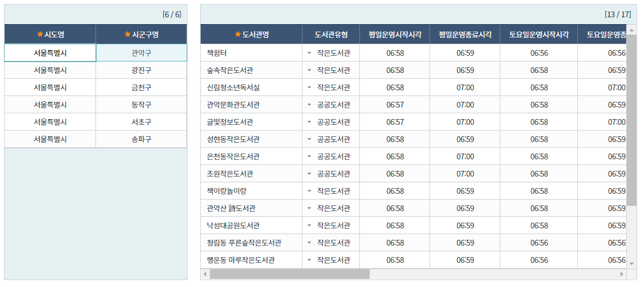The height and width of the screenshot is (287, 644).
Task: Select library name 책쉼터
Action: 251,53
